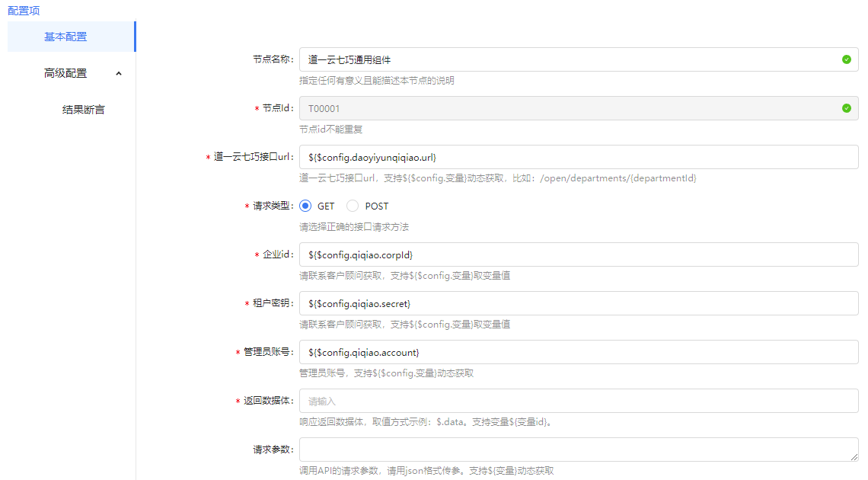Click the 返回数据体 field label
Screen dimensions: 868x480
point(267,401)
